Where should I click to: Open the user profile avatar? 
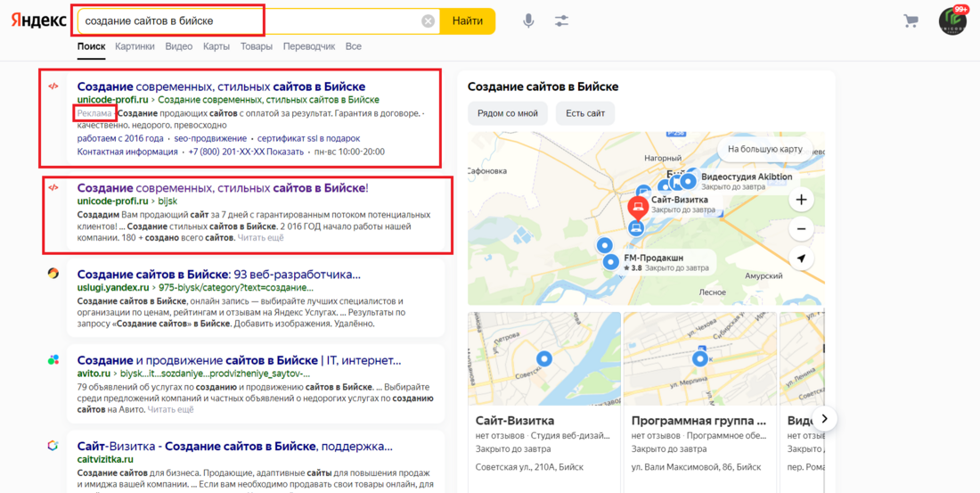(952, 21)
